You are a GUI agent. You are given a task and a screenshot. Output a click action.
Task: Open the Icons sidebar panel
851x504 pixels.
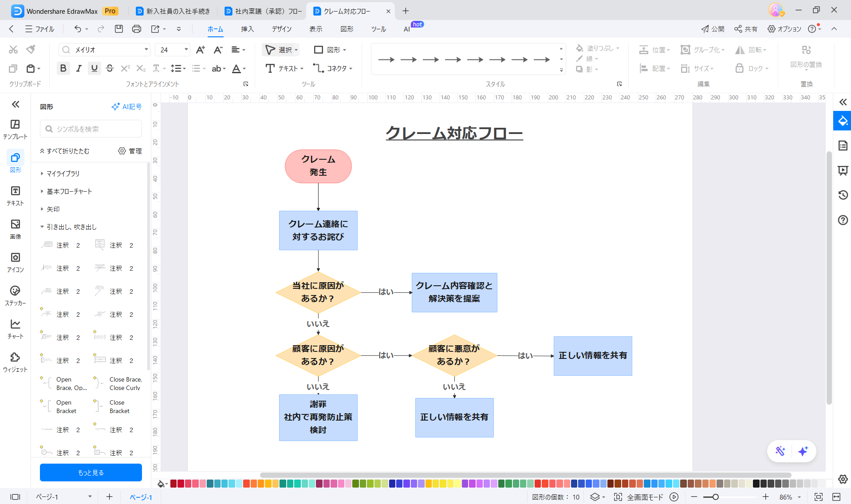(15, 262)
